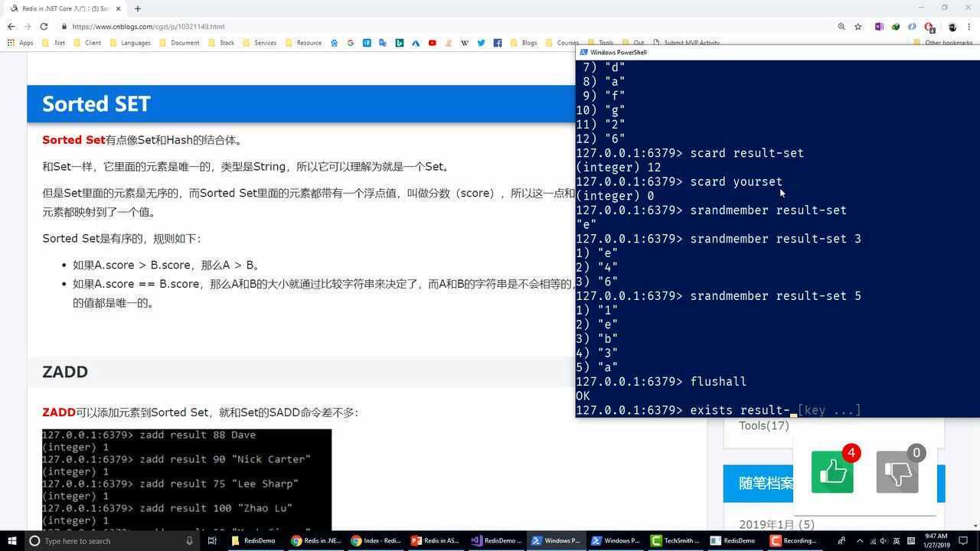Open a new browser tab
Screen dimensions: 980x551
(x=137, y=8)
